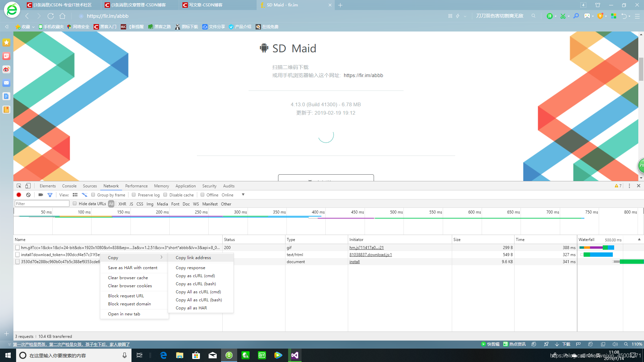Filter requests by JS type
Viewport: 644px width, 362px height.
click(x=131, y=204)
